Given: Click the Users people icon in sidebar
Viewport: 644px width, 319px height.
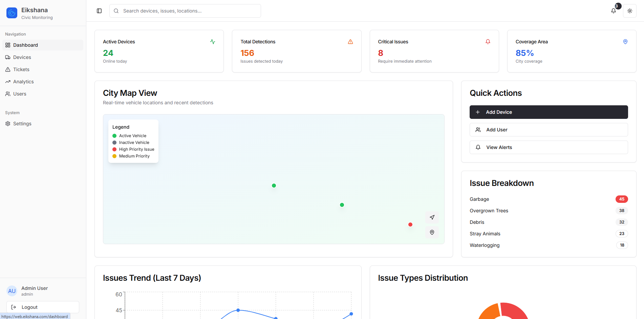Looking at the screenshot, I should coord(8,94).
